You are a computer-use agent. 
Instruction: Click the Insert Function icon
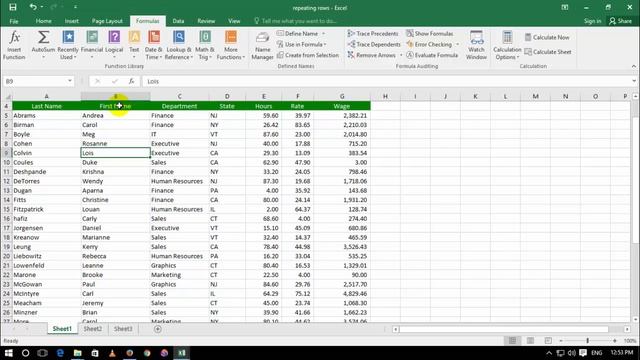coord(14,45)
